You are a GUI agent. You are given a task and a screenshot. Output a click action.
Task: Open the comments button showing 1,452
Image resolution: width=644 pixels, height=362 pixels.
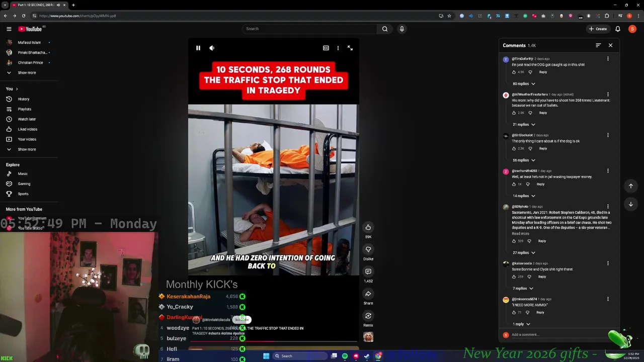pyautogui.click(x=368, y=271)
